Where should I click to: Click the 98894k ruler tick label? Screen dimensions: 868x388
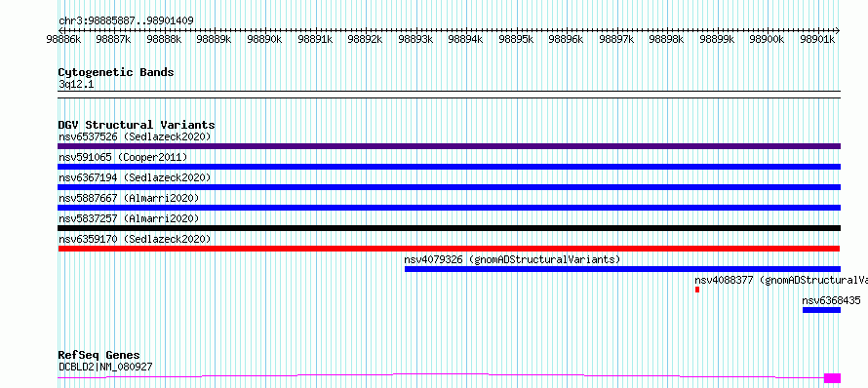[465, 39]
